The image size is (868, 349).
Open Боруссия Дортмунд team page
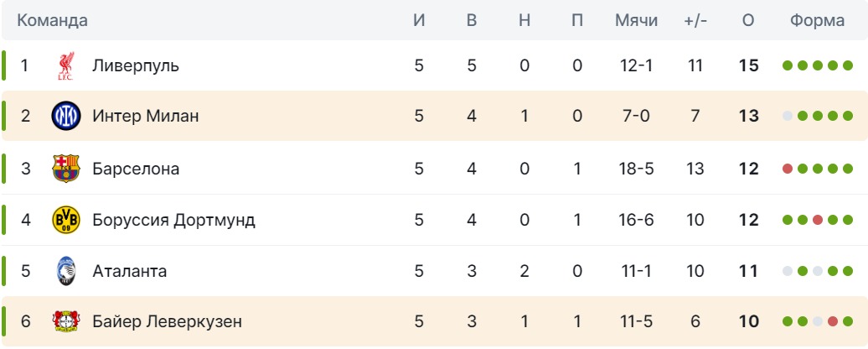[173, 220]
